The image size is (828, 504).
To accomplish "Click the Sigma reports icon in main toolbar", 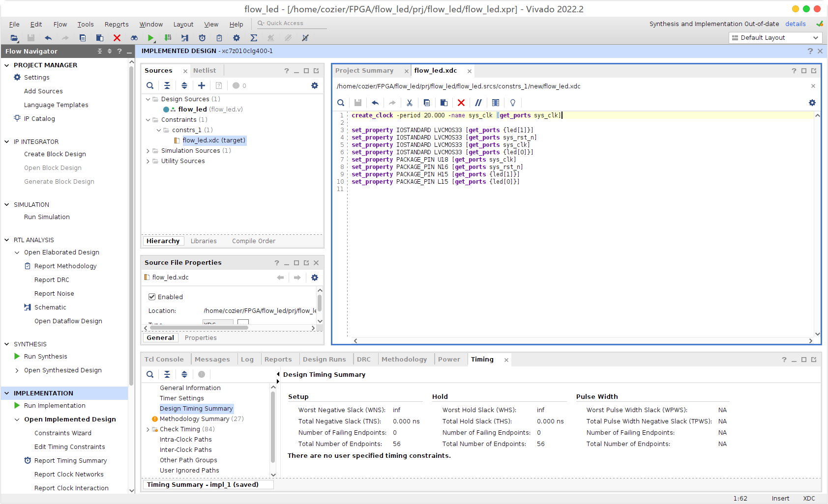I will 254,38.
